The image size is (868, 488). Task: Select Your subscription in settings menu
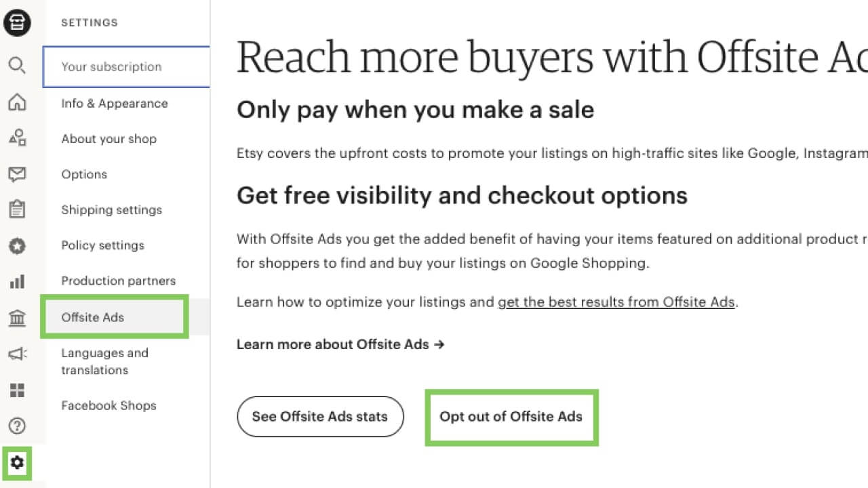click(x=111, y=66)
